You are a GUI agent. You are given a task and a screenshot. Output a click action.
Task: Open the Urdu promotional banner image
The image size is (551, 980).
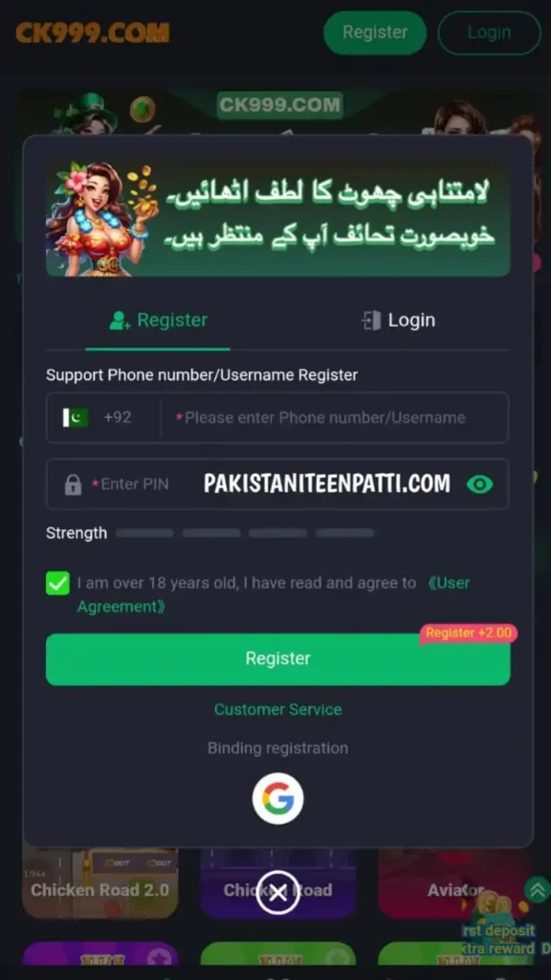(278, 219)
